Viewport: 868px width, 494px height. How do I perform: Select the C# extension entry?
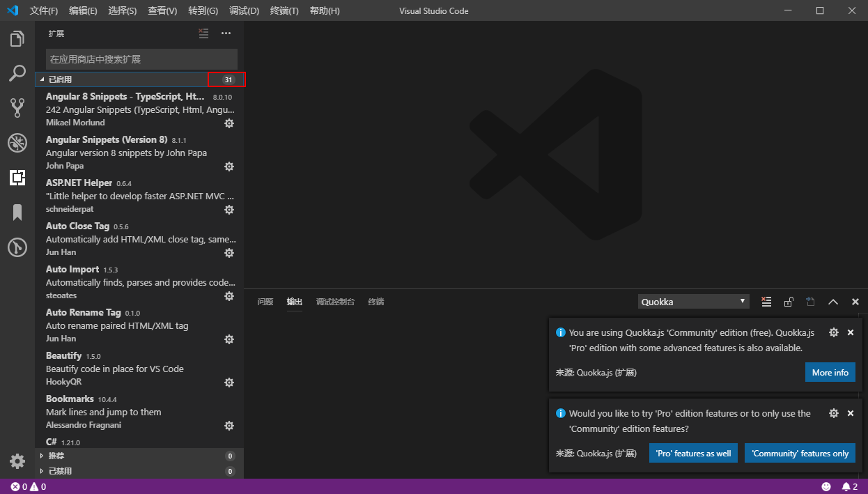pyautogui.click(x=139, y=442)
